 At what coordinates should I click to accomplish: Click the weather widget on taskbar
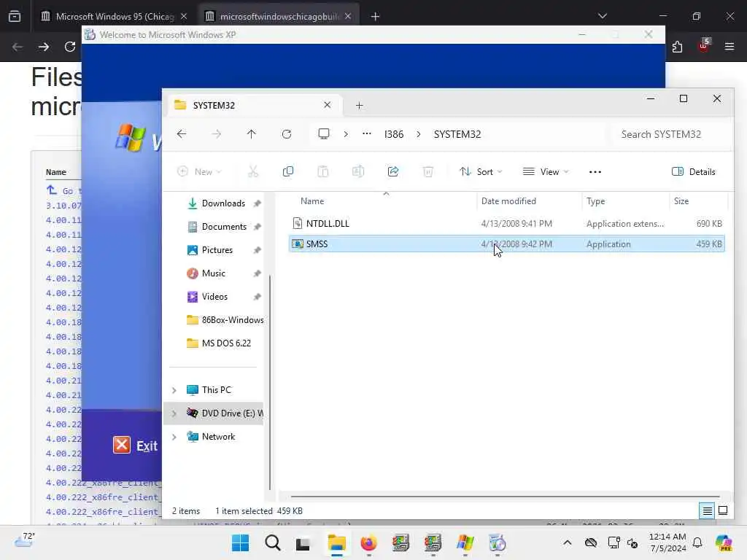tap(24, 540)
